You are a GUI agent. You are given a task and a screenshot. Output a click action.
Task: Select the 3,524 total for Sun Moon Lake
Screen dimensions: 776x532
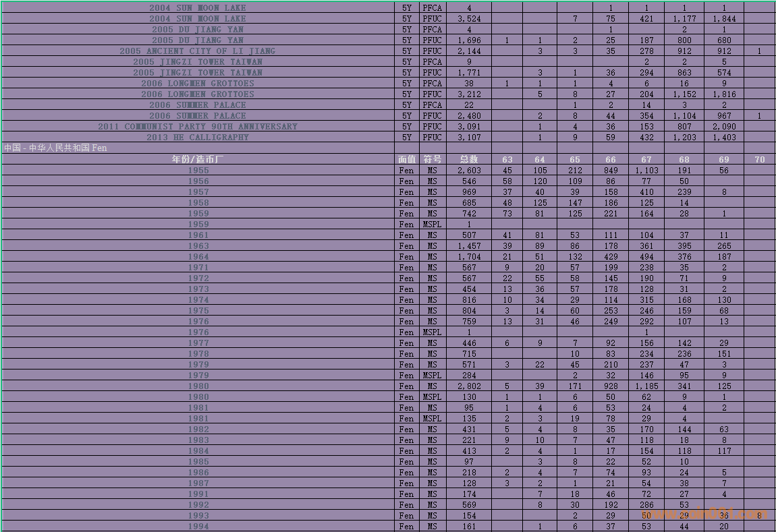pos(469,19)
